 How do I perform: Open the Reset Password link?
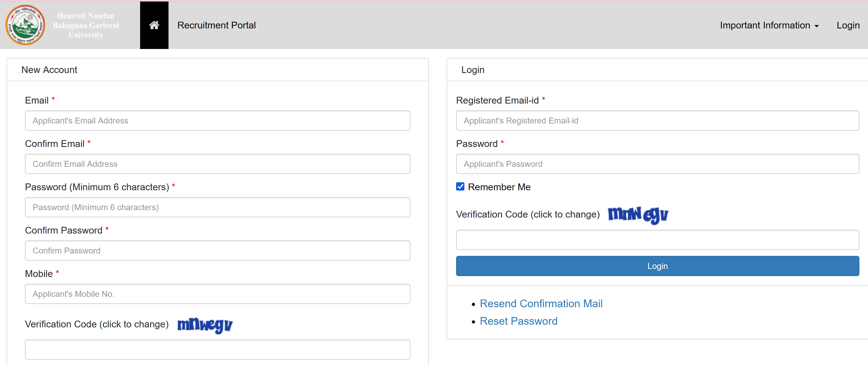click(x=518, y=321)
